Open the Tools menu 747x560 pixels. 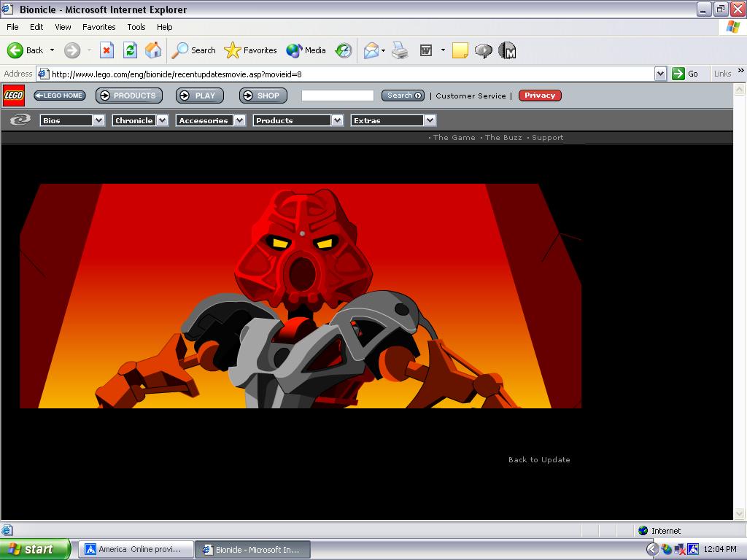(x=136, y=27)
